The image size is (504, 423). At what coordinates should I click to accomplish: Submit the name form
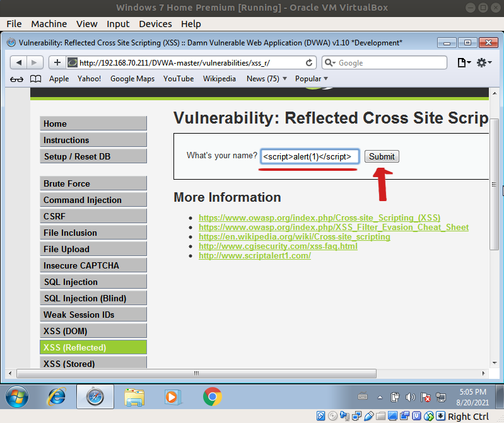click(x=382, y=156)
